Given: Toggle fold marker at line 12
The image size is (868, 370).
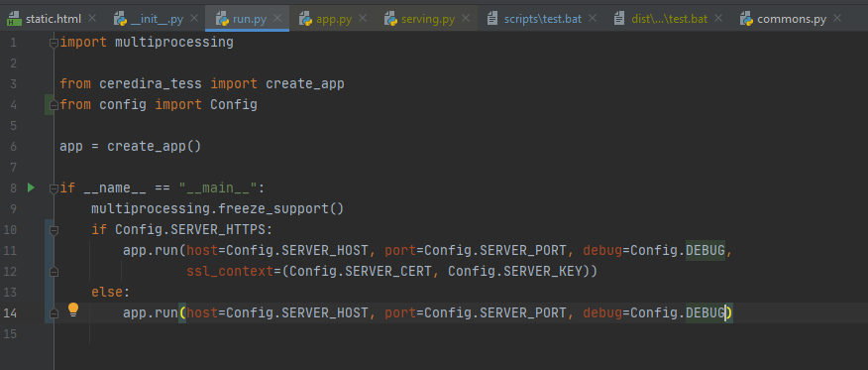Looking at the screenshot, I should pos(54,272).
